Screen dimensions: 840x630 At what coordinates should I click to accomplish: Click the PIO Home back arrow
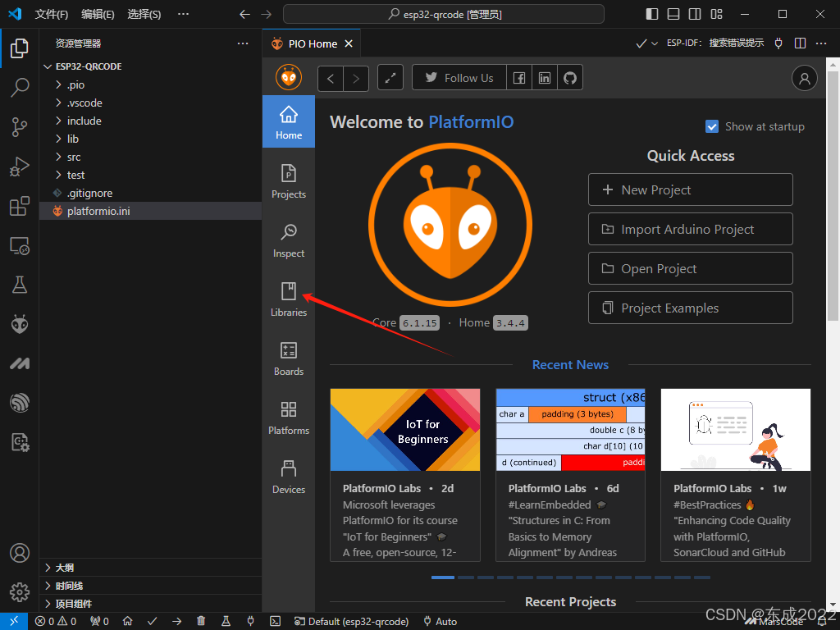tap(331, 79)
